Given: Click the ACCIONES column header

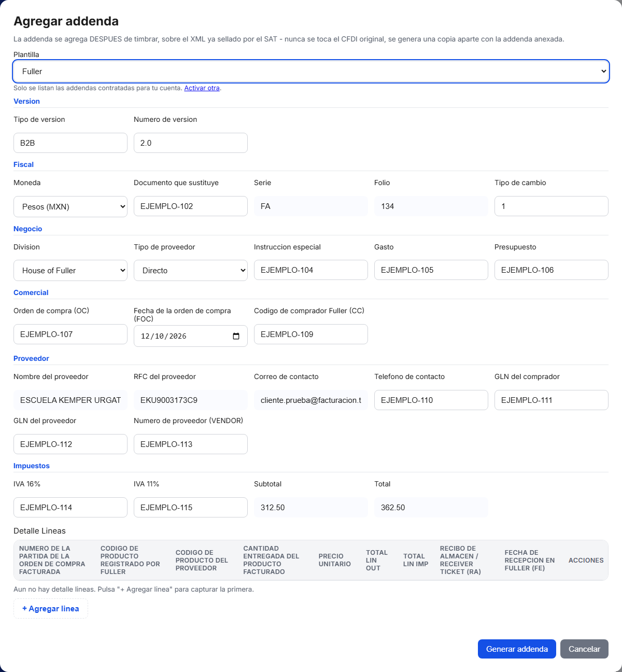Looking at the screenshot, I should (x=586, y=561).
